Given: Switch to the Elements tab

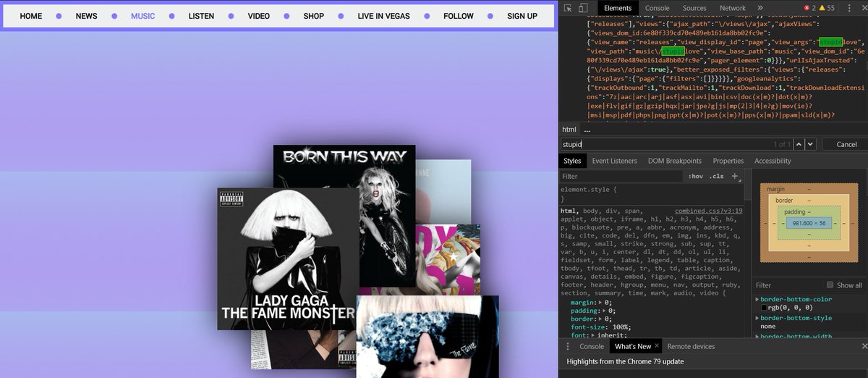Looking at the screenshot, I should pyautogui.click(x=618, y=8).
